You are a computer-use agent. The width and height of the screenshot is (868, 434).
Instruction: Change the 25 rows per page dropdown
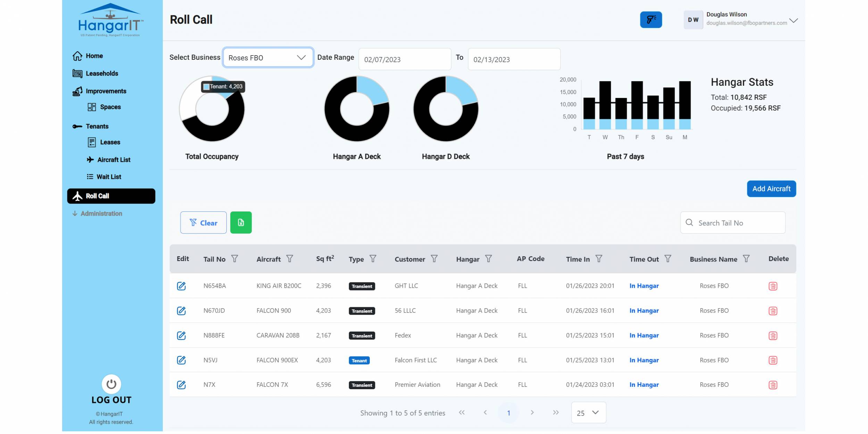(x=589, y=413)
